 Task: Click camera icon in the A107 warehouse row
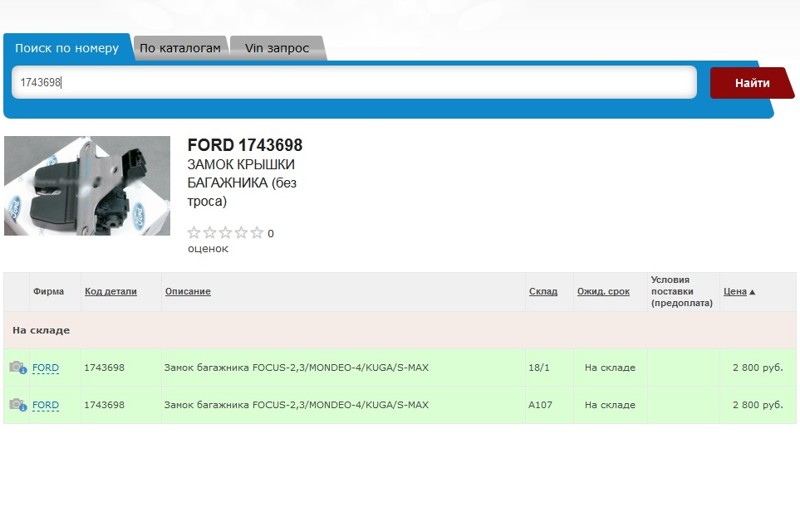click(18, 405)
